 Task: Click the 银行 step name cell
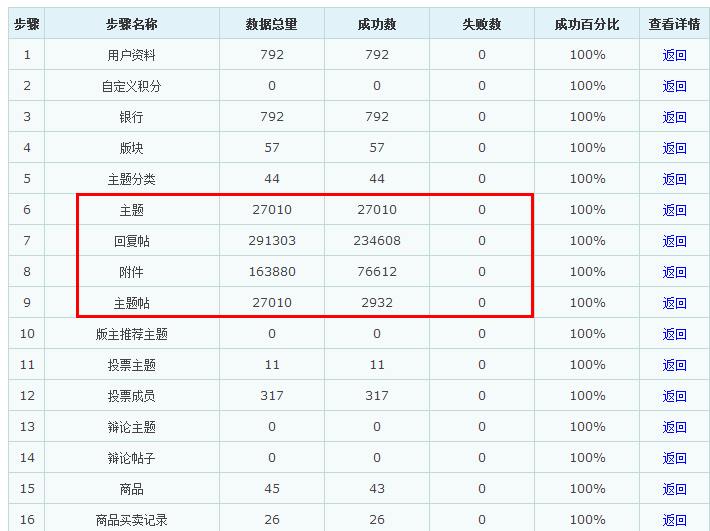[132, 117]
